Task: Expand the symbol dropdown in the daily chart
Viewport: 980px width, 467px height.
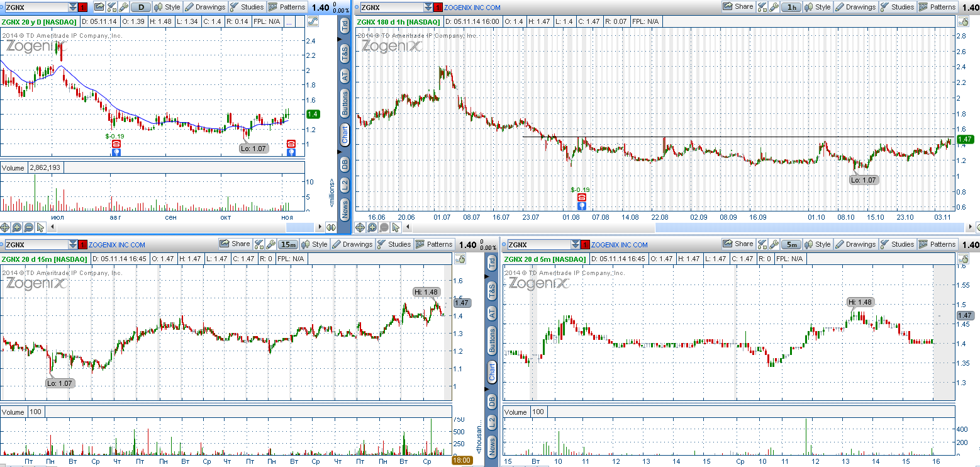Action: pos(72,8)
